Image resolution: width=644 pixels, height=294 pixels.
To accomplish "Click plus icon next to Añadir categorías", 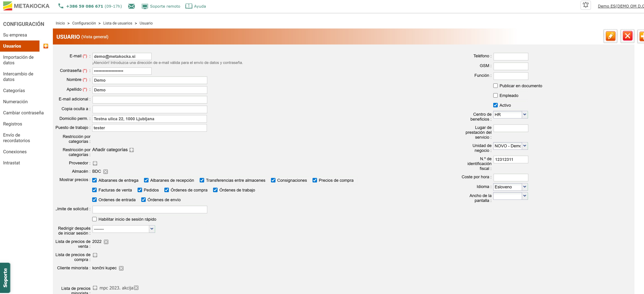I will pyautogui.click(x=131, y=150).
